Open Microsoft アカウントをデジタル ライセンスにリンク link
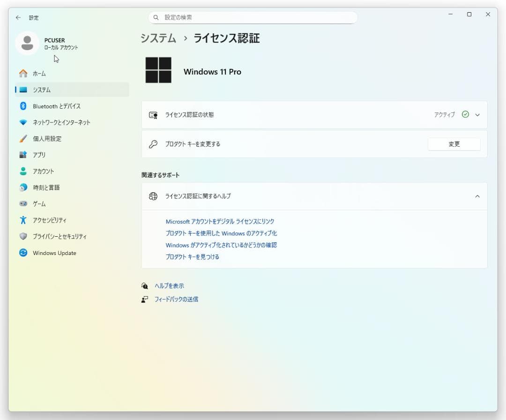506x420 pixels. 221,221
